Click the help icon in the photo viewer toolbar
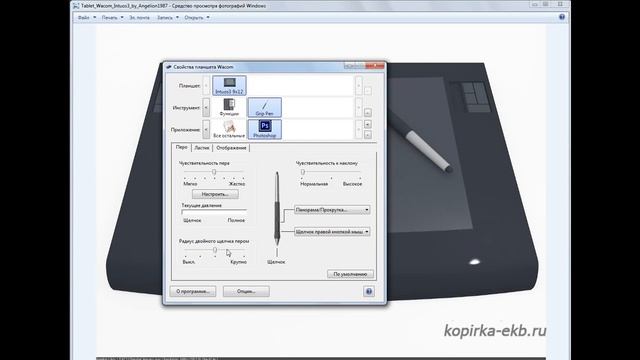The width and height of the screenshot is (640, 360). (562, 17)
